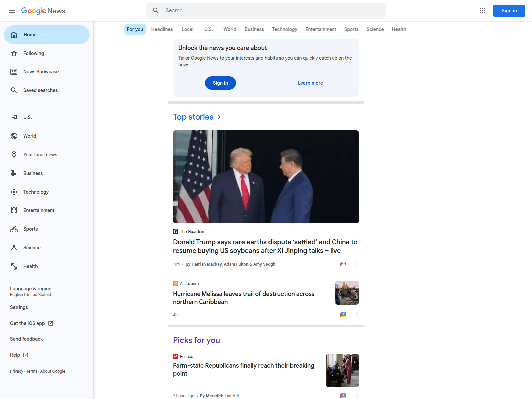Image resolution: width=532 pixels, height=399 pixels.
Task: Click the Home icon in sidebar
Action: click(14, 35)
